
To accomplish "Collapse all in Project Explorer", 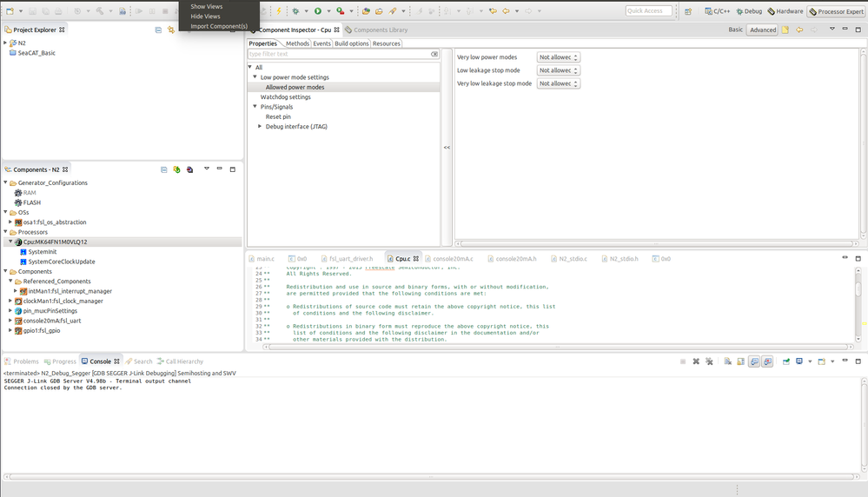I will (x=158, y=30).
